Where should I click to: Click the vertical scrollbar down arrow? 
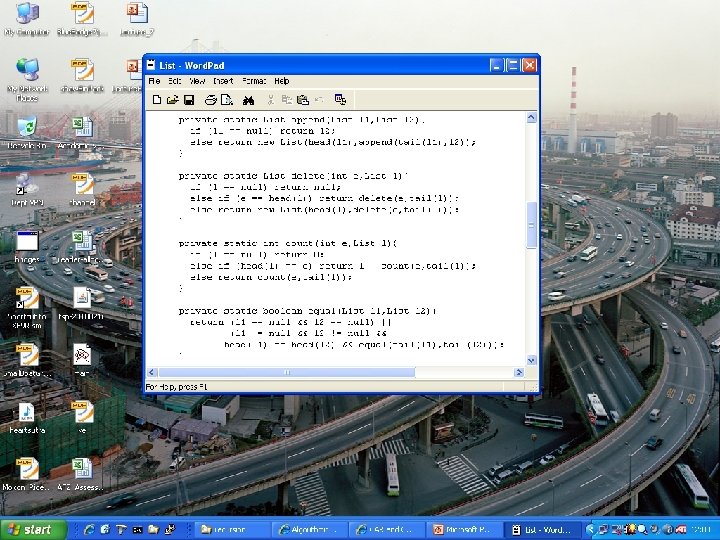(x=531, y=360)
